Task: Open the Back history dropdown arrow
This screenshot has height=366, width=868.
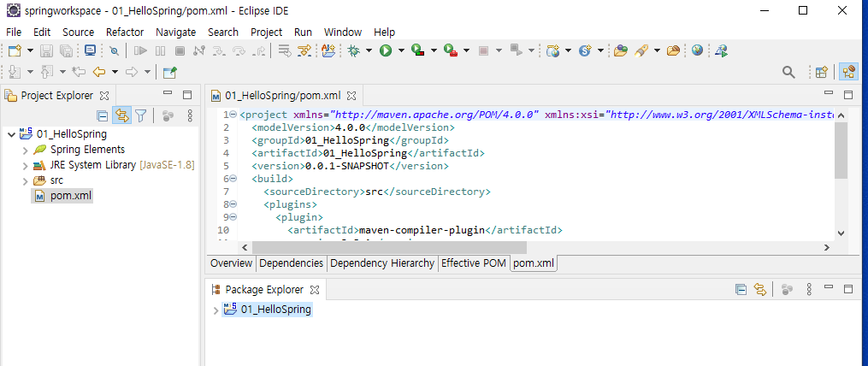Action: (x=115, y=72)
